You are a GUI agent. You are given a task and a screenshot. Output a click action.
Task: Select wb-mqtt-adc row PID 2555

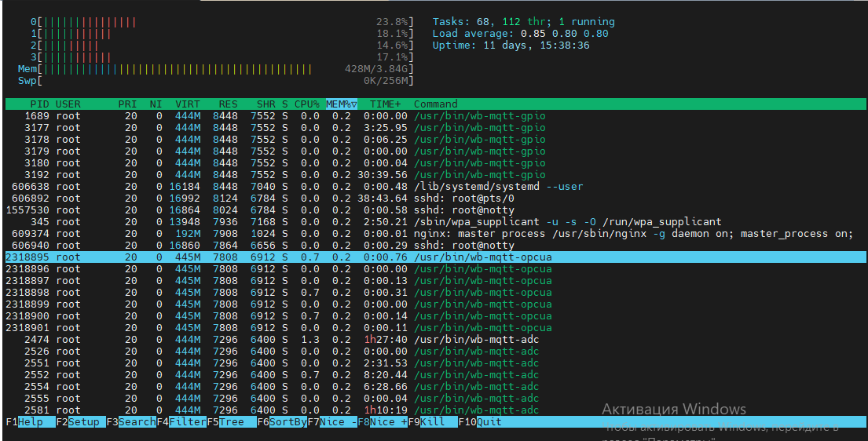tap(436, 398)
